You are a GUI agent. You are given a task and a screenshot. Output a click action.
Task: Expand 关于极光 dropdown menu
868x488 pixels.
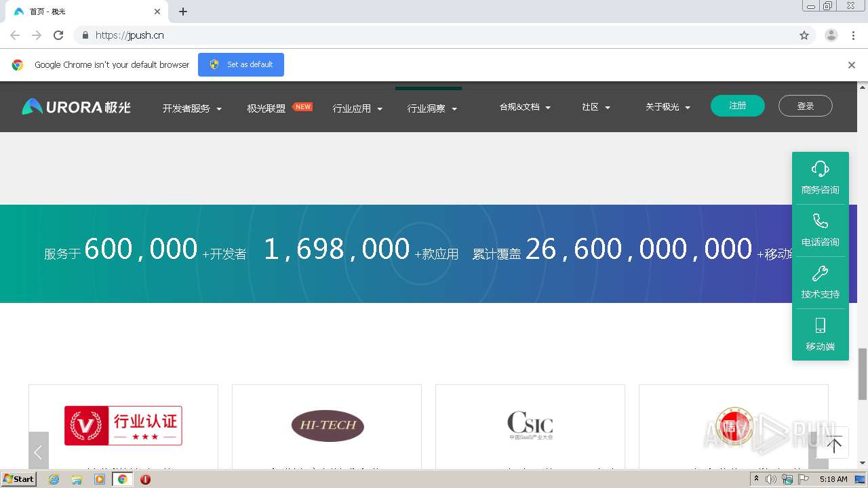pyautogui.click(x=668, y=107)
